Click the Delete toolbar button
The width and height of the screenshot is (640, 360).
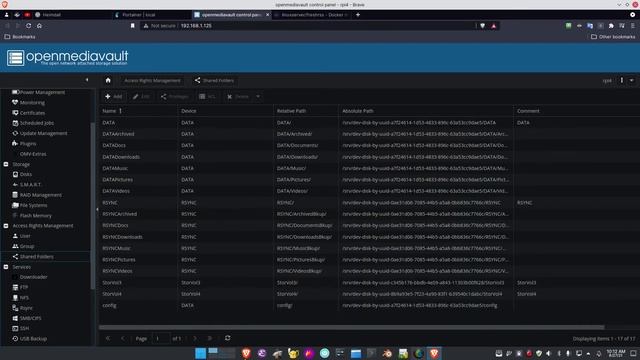(238, 97)
